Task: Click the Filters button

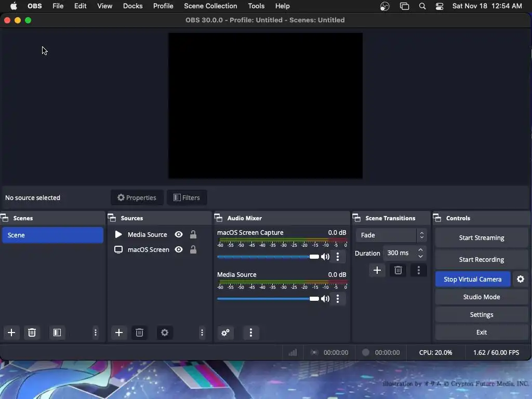Action: pos(187,197)
